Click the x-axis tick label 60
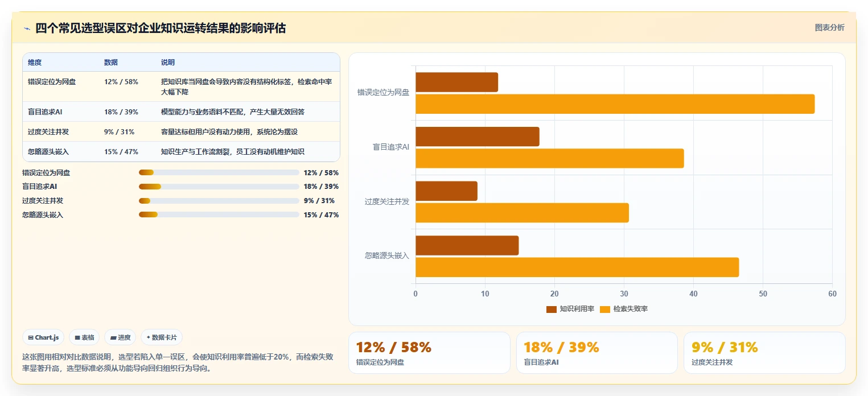This screenshot has width=868, height=396. pos(832,294)
